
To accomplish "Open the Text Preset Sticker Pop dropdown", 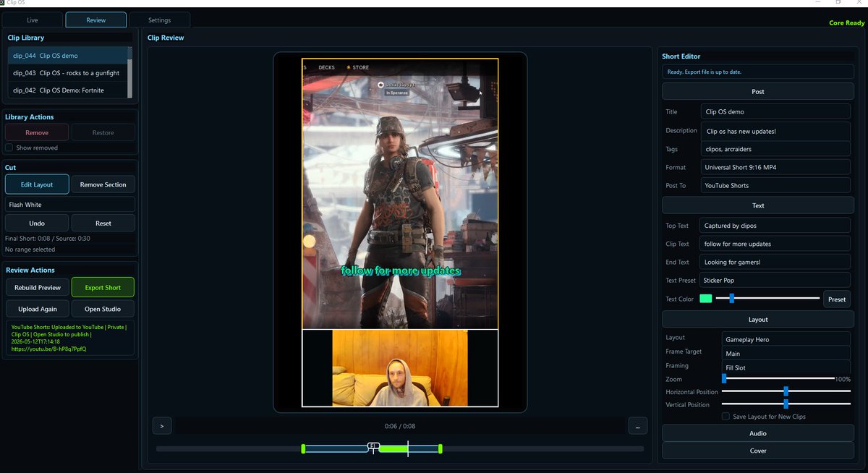I will coord(775,280).
